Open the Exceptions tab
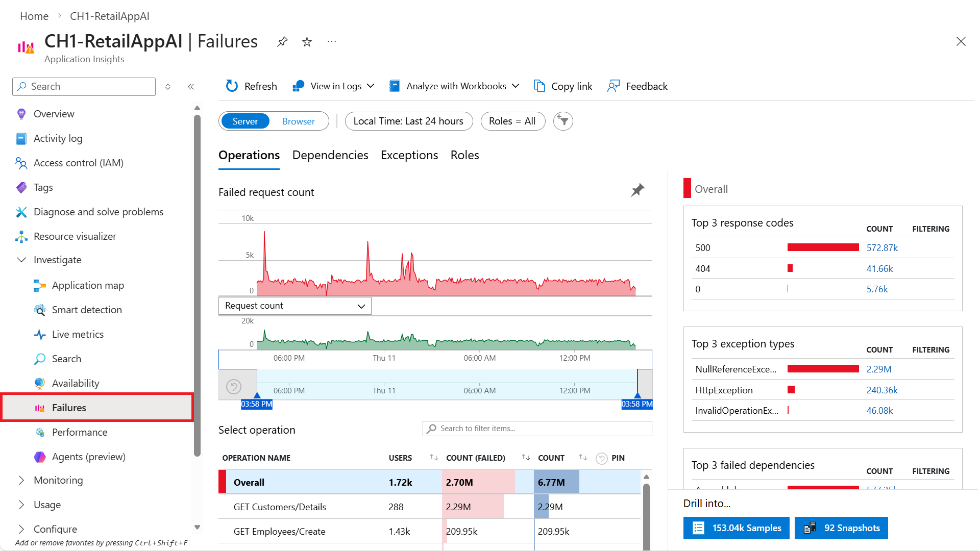This screenshot has width=980, height=551. pyautogui.click(x=409, y=155)
